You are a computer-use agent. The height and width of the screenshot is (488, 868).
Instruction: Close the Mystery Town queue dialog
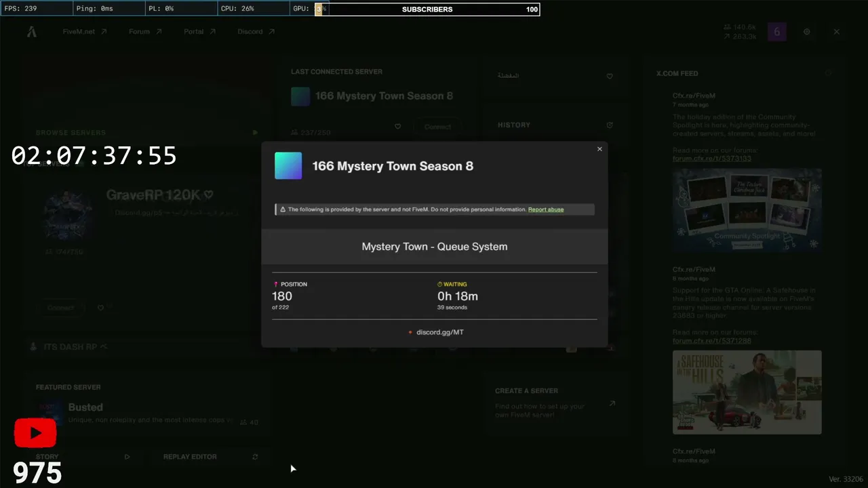pyautogui.click(x=599, y=149)
